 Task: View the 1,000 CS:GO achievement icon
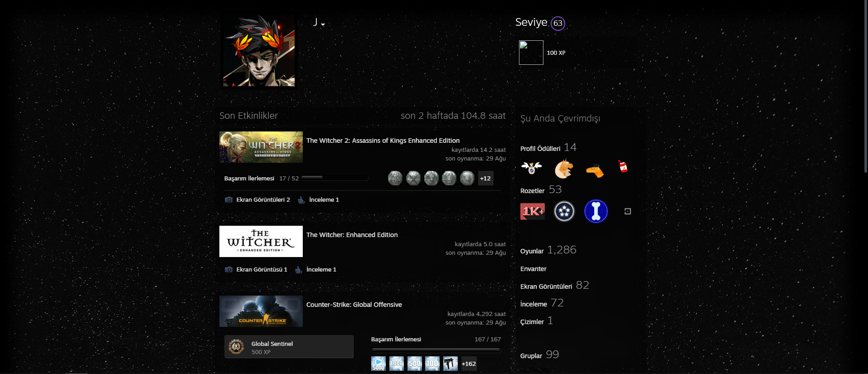pyautogui.click(x=397, y=364)
